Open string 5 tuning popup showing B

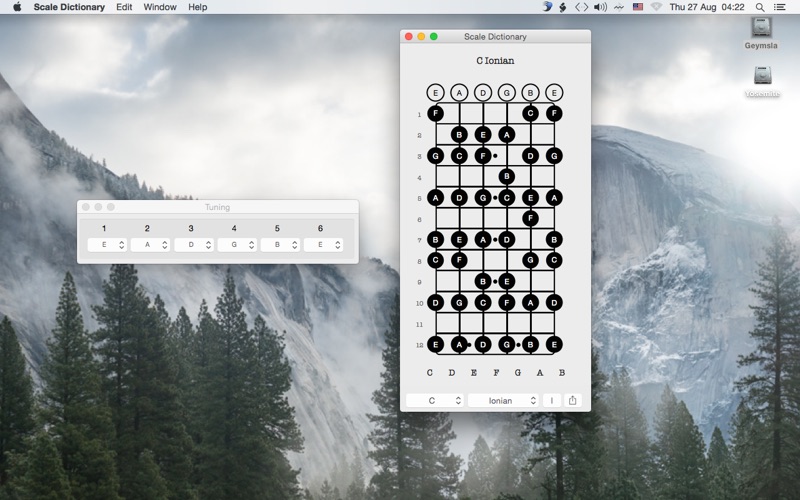coord(280,245)
